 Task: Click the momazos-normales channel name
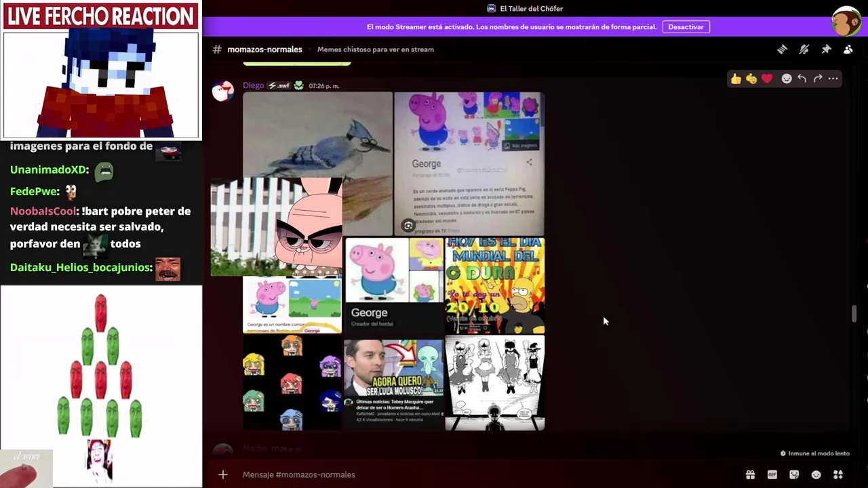click(264, 49)
